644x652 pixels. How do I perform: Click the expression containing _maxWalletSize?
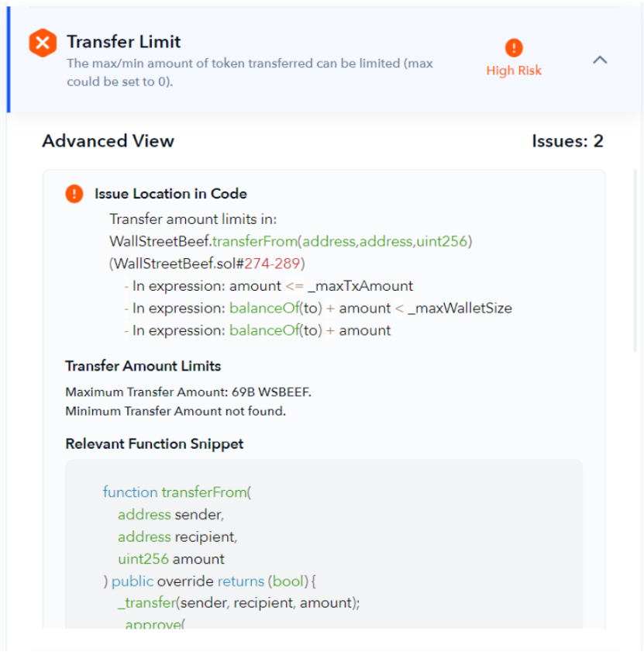370,309
